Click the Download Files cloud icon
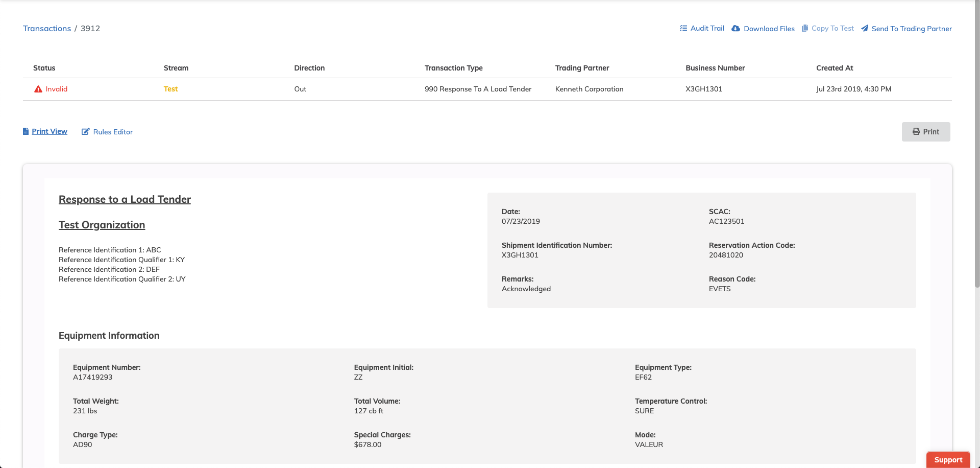The width and height of the screenshot is (980, 468). tap(736, 28)
